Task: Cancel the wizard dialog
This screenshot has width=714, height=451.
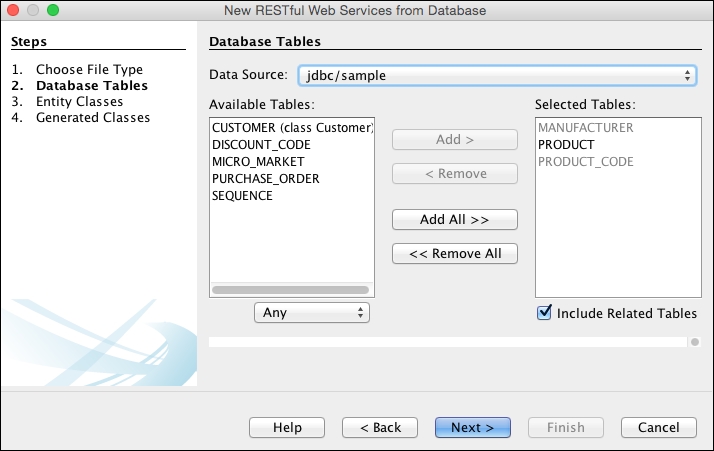Action: (x=658, y=427)
